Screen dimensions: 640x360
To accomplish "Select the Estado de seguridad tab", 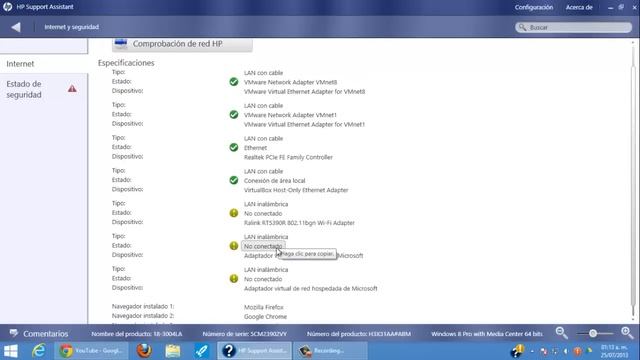I will click(44, 89).
